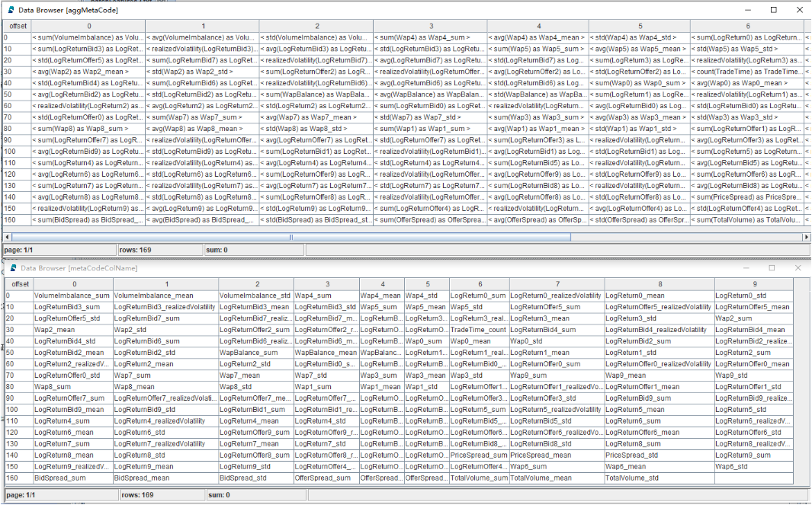The height and width of the screenshot is (505, 812).
Task: Click the metaCodeColName Data Browser app icon
Action: 14,268
